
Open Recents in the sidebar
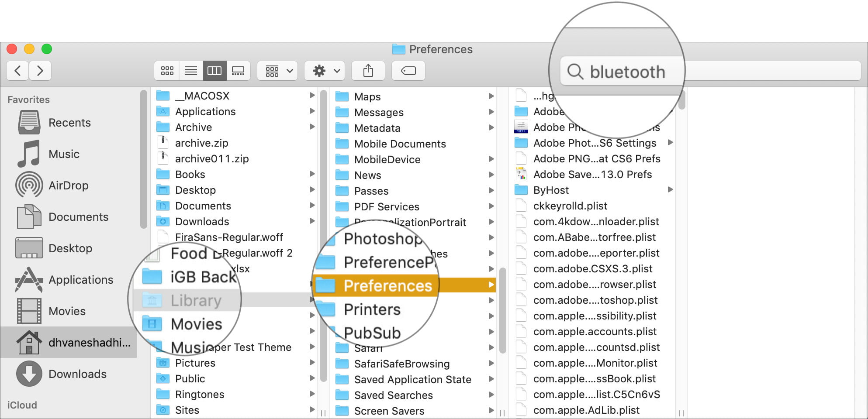(70, 123)
